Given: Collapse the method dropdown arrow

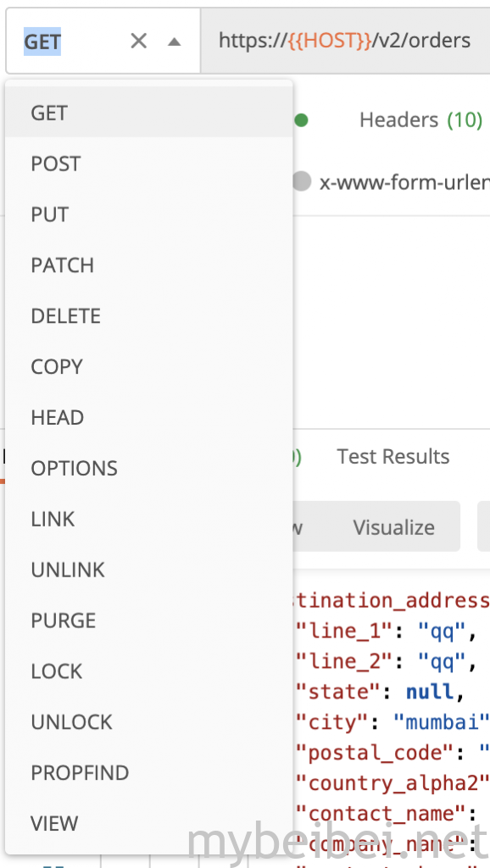Looking at the screenshot, I should click(174, 42).
